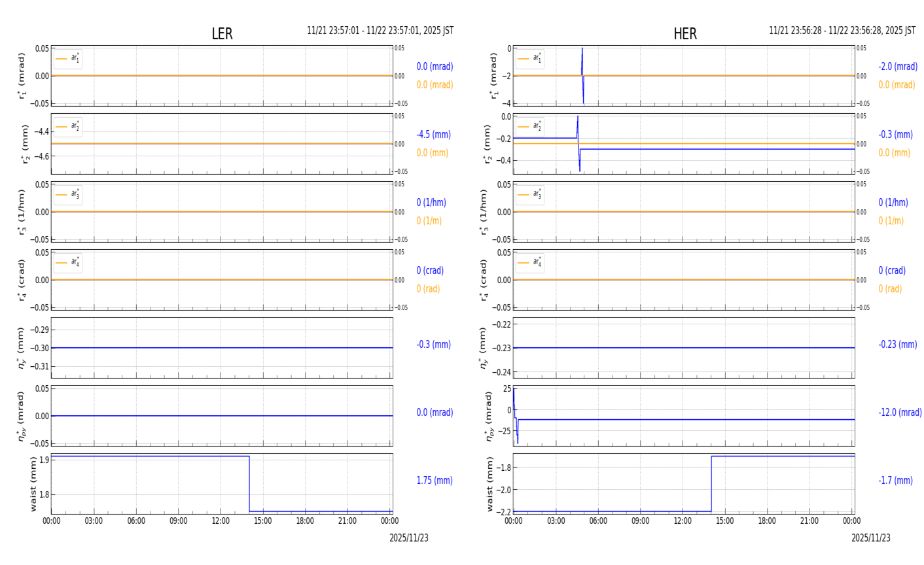924x565 pixels.
Task: Click the -12.0 (mrad) HER ηpy* value
Action: [900, 413]
